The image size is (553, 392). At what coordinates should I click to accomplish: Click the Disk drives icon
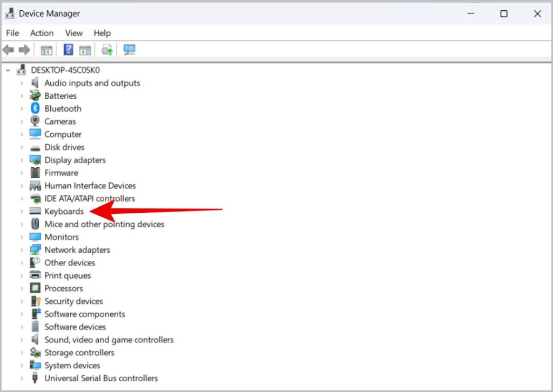coord(35,148)
